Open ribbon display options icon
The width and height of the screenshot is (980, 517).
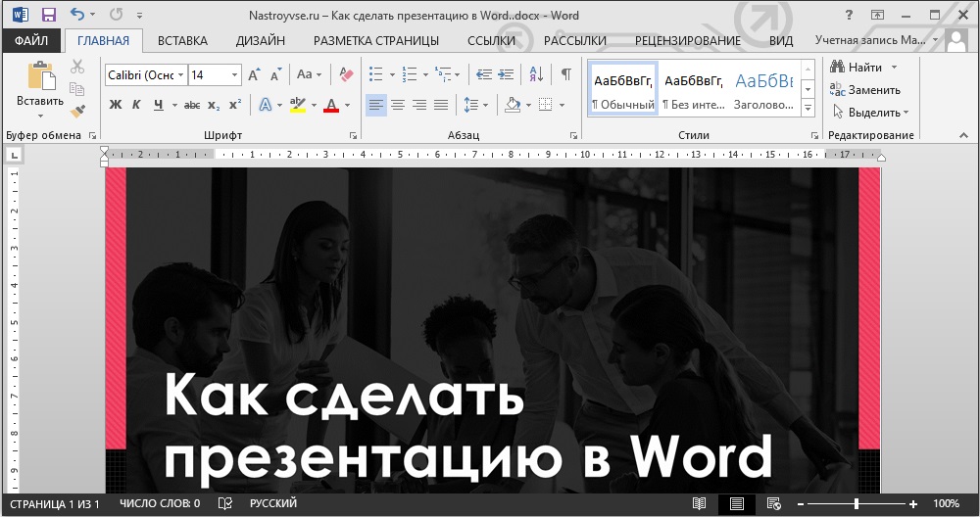[877, 15]
